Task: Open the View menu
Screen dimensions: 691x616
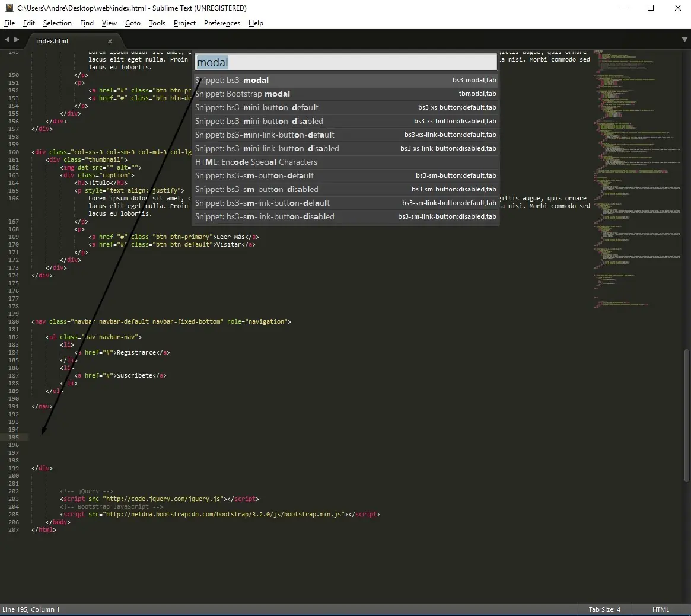Action: 109,23
